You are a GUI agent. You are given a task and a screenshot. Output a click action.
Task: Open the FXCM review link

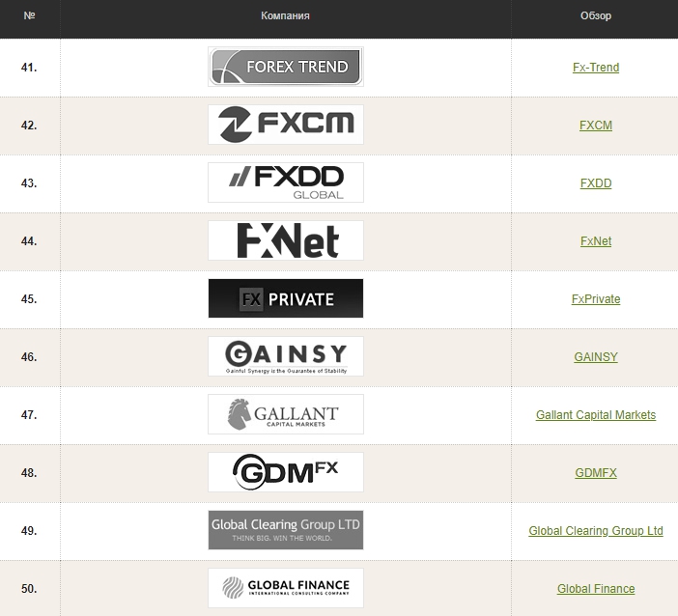595,126
